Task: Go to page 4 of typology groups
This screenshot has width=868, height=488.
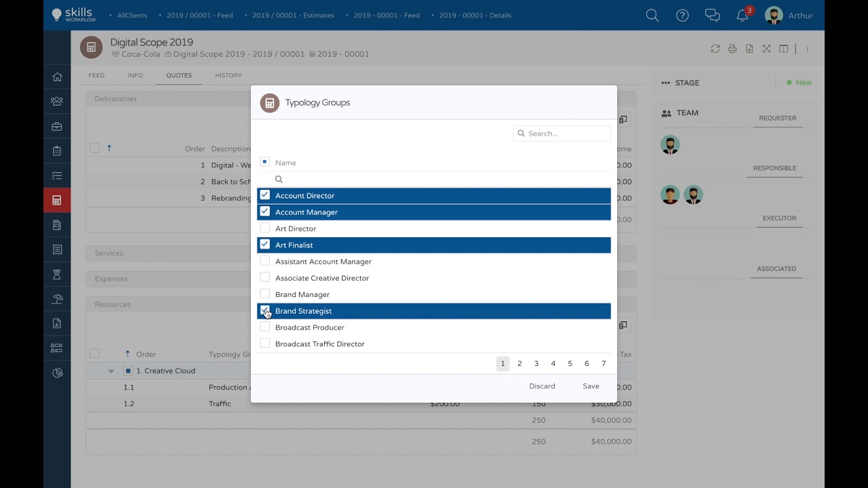Action: [x=553, y=364]
